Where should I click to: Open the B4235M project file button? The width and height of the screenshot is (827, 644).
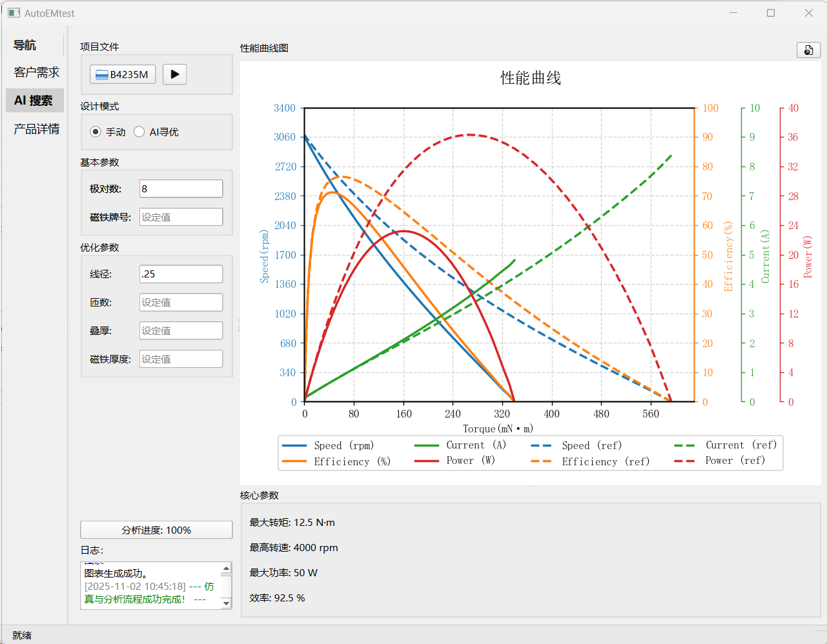pos(123,74)
